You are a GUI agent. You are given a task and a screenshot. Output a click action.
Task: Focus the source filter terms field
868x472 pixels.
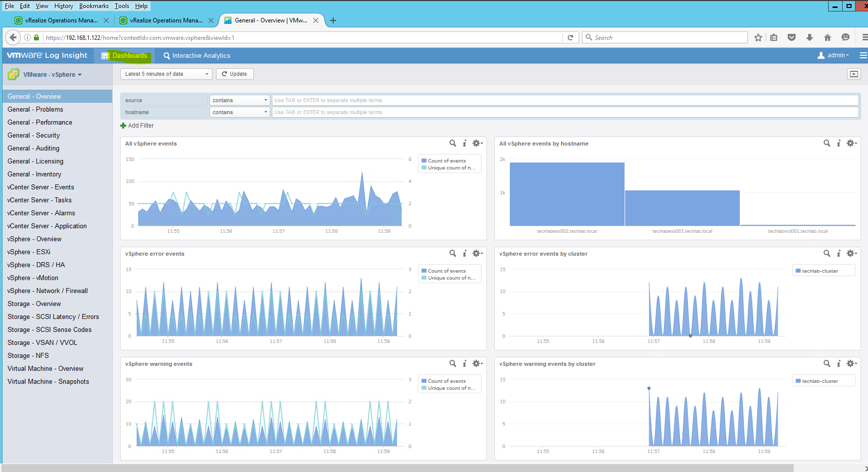click(565, 100)
